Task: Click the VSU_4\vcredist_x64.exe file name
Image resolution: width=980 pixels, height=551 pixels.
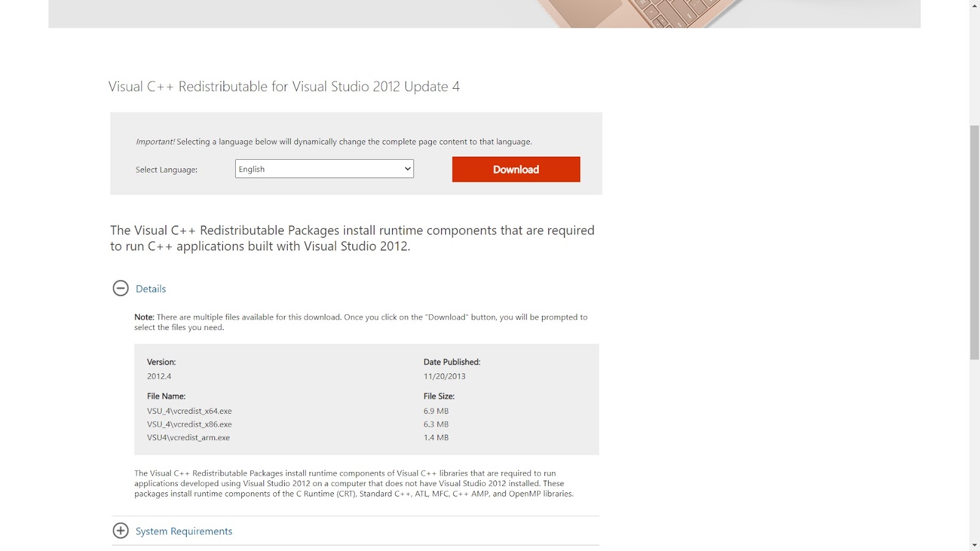Action: click(x=189, y=411)
